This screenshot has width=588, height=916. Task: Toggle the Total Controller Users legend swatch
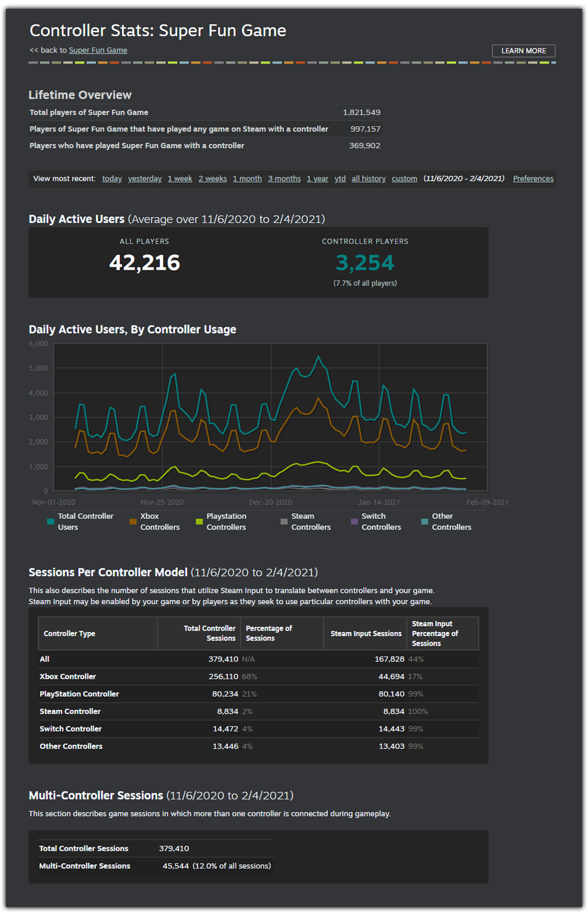50,522
